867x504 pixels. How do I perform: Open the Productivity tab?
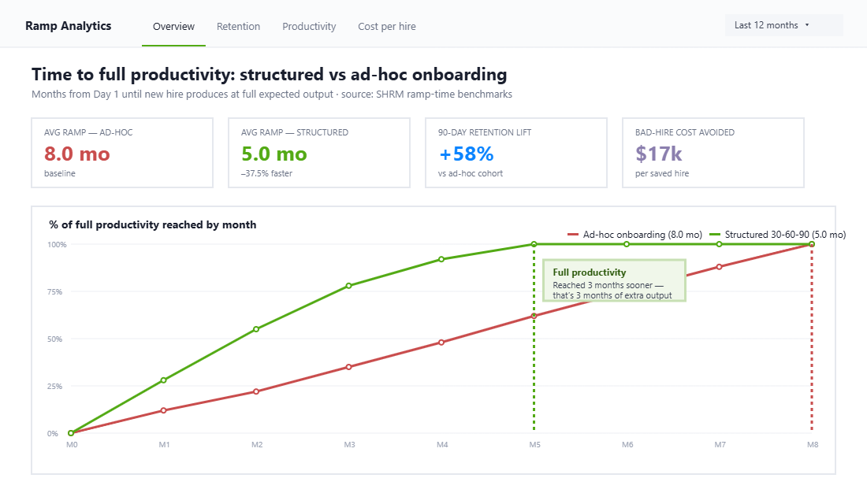[x=309, y=26]
